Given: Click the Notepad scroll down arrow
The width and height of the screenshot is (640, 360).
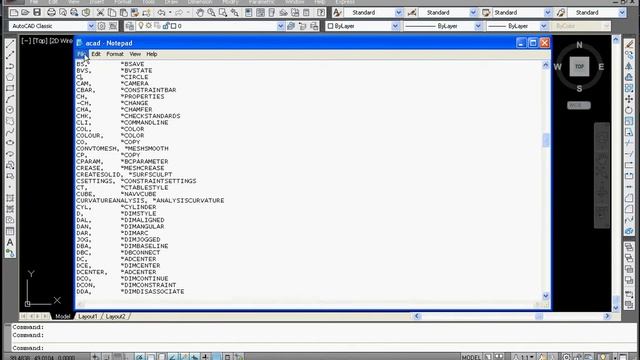Looking at the screenshot, I should [x=546, y=296].
